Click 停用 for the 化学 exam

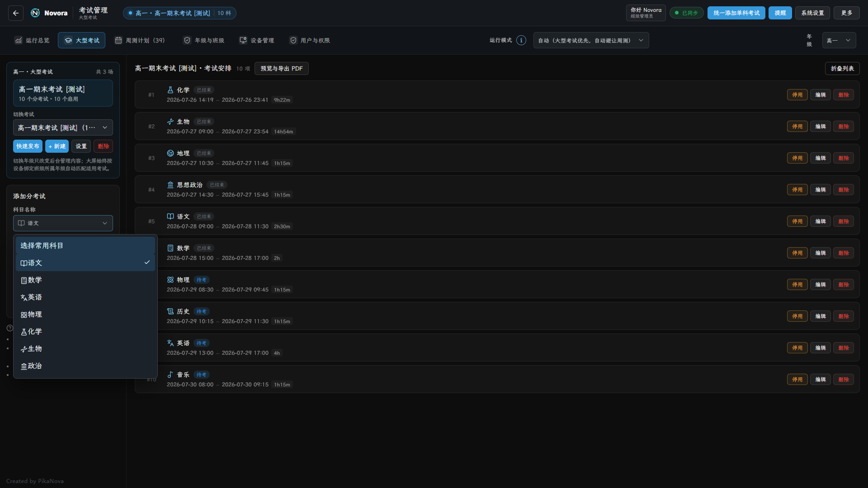point(797,95)
